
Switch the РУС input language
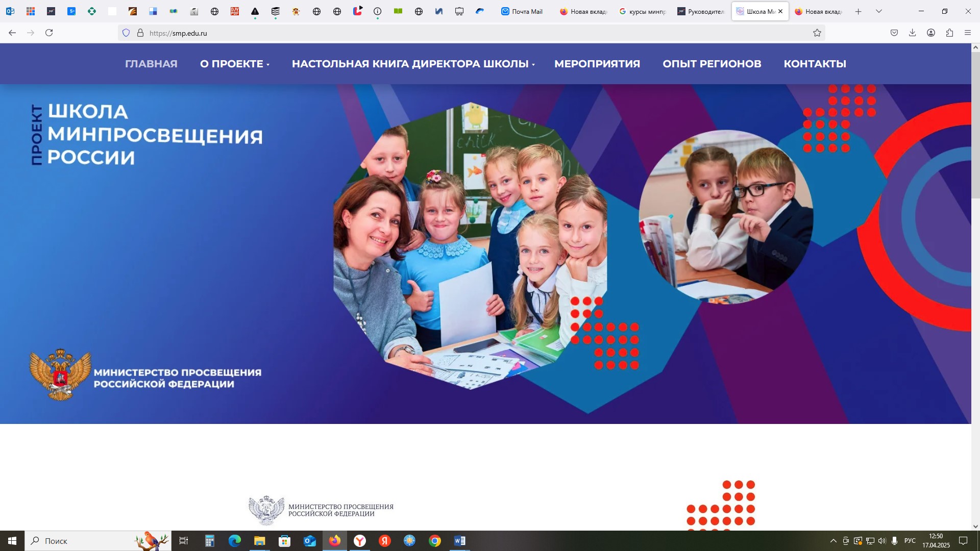click(x=910, y=541)
